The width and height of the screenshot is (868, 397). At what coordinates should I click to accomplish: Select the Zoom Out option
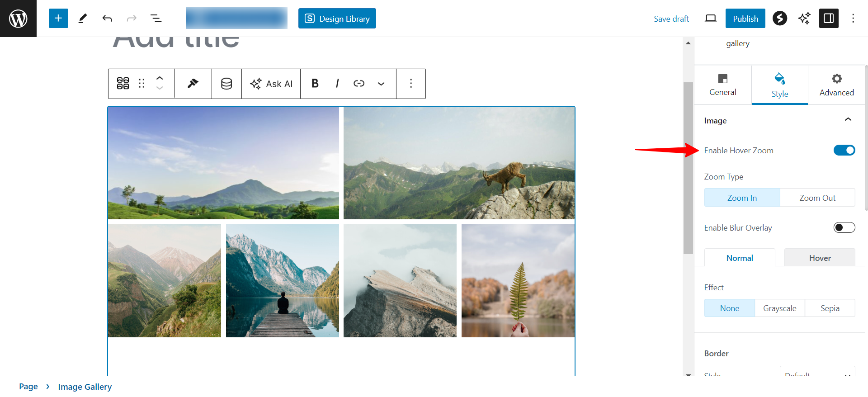[x=817, y=198]
